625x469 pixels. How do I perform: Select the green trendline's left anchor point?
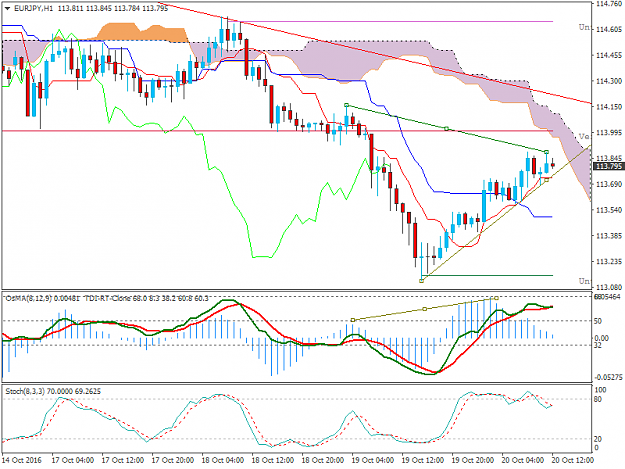(346, 105)
